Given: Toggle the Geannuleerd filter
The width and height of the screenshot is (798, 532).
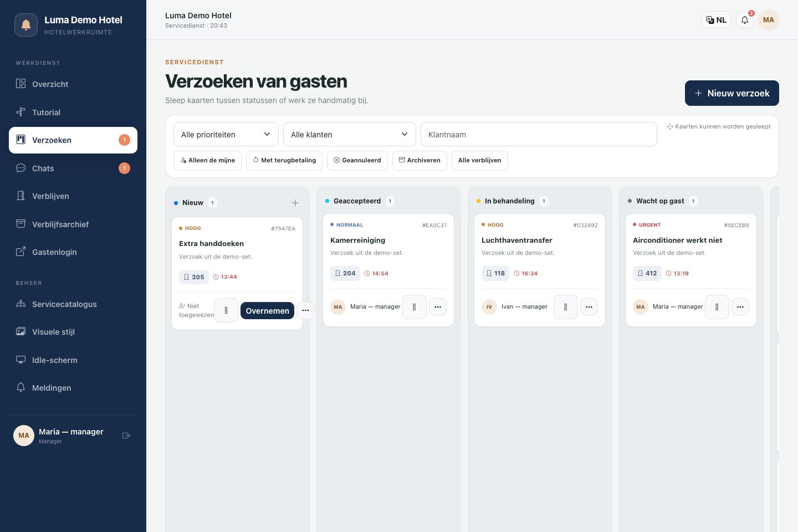Looking at the screenshot, I should (357, 161).
